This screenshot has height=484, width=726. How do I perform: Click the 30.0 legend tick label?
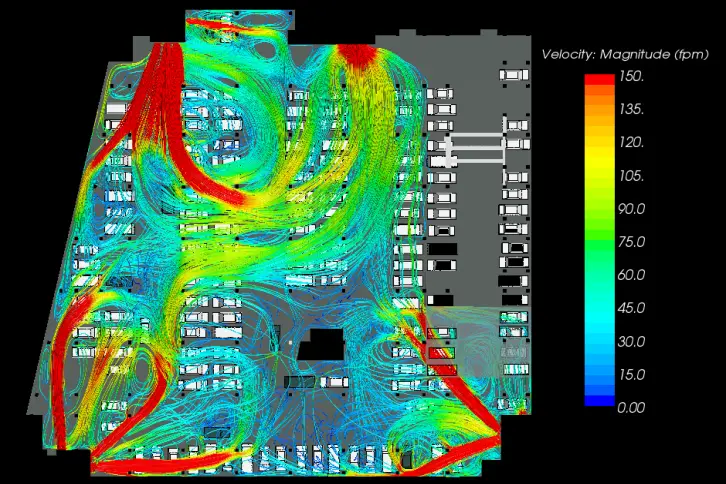pos(633,341)
